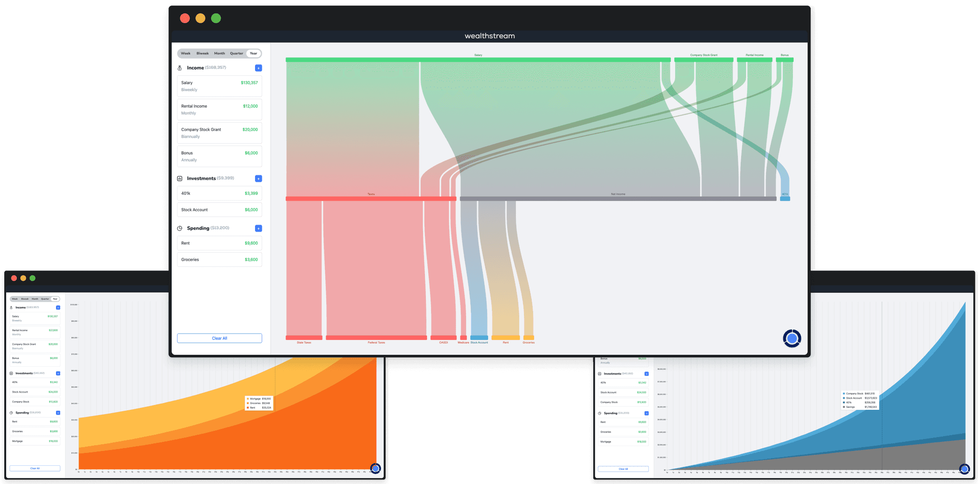The image size is (980, 484).
Task: Click Stock Account legend row in investment tooltip
Action: 860,398
